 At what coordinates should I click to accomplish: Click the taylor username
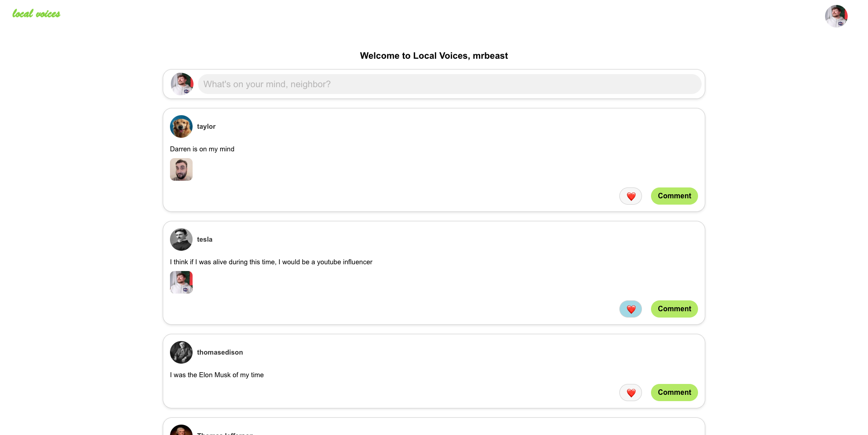coord(206,126)
